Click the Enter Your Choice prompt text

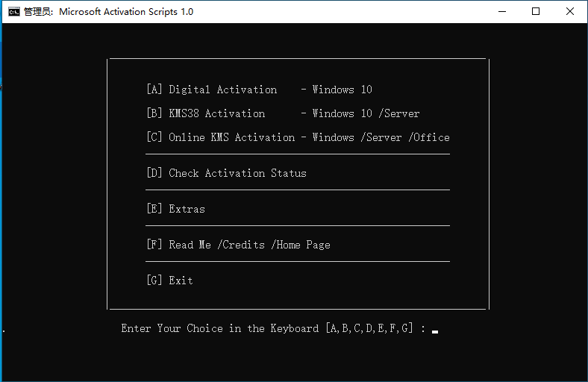point(273,328)
